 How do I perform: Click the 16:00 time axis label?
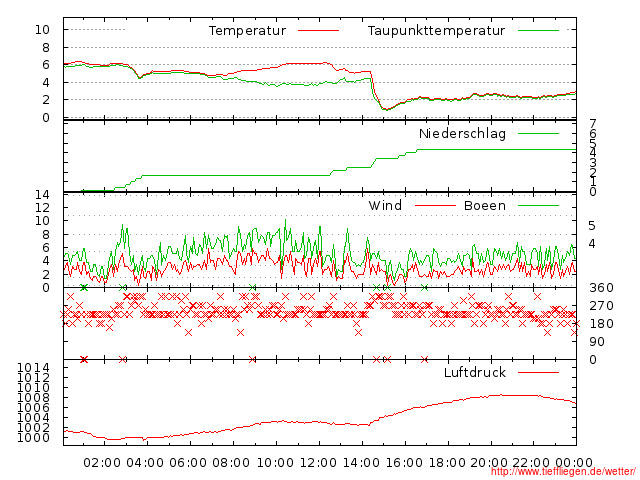point(404,463)
